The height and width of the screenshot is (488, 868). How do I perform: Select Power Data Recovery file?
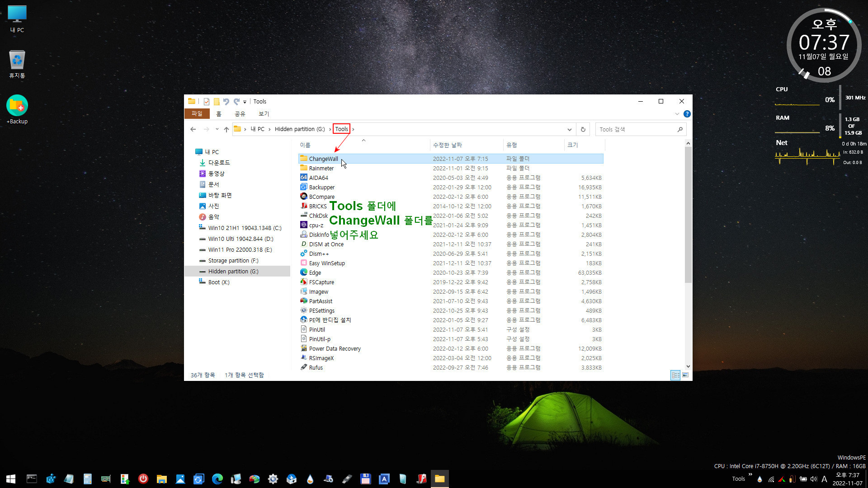coord(451,348)
